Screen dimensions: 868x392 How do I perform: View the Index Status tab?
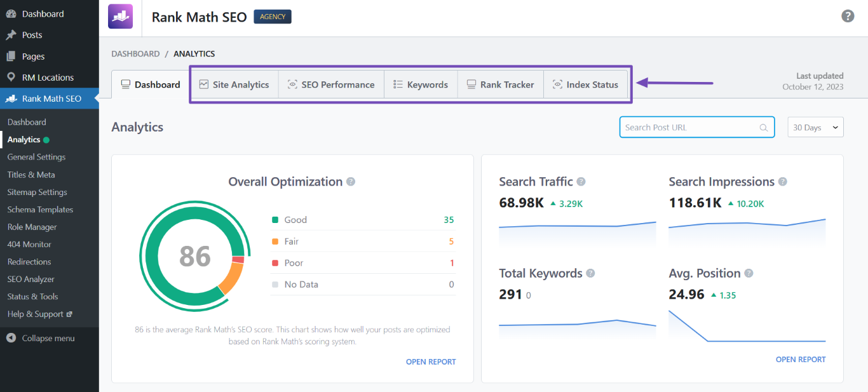tap(585, 84)
